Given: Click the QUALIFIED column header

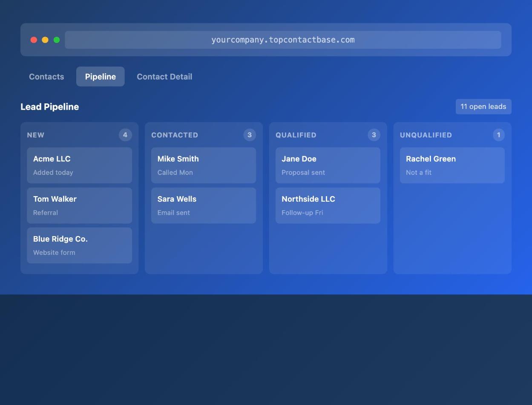Looking at the screenshot, I should (296, 135).
